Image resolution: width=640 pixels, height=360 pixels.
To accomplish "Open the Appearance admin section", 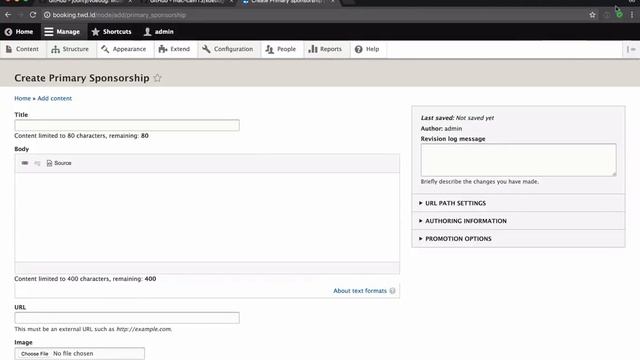I will click(x=123, y=49).
